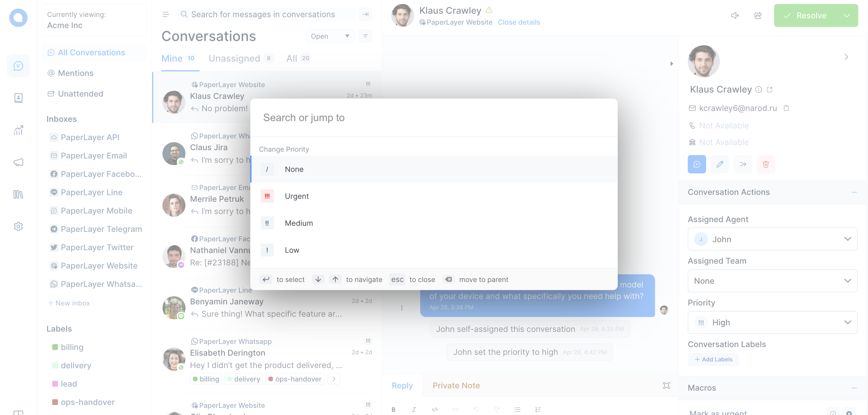Select Low priority from the priority list

point(292,250)
